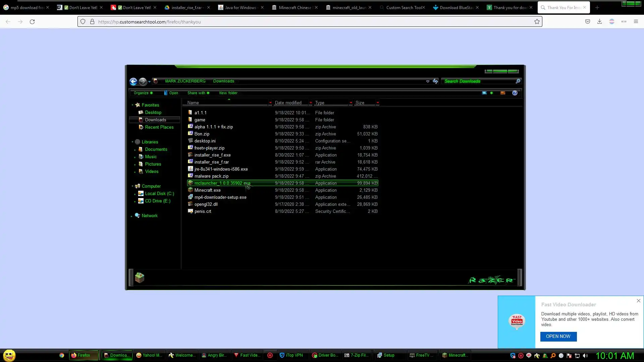Viewport: 644px width, 362px height.
Task: Open the Firefox hamburger menu
Action: pos(636,21)
